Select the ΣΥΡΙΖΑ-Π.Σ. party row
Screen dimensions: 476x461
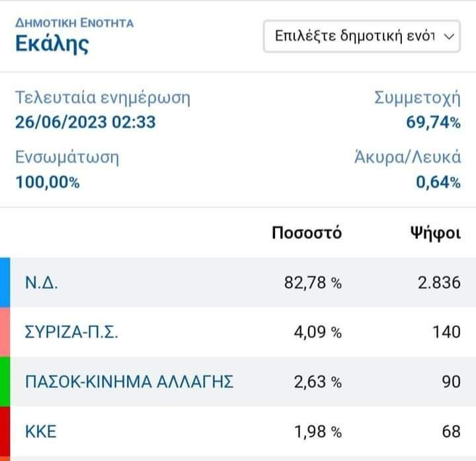(x=238, y=332)
